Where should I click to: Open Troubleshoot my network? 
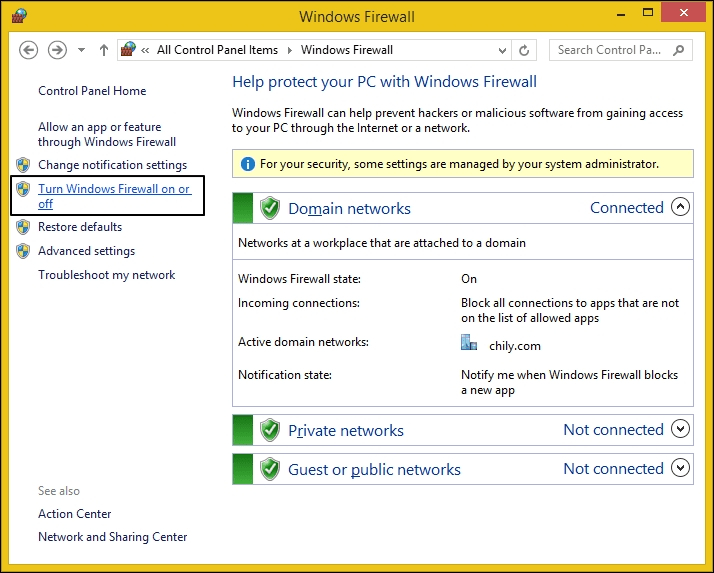tap(107, 275)
